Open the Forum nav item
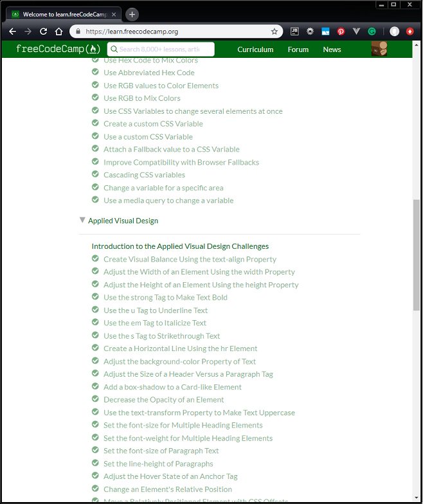Screen dimensions: 423x504 point(298,50)
